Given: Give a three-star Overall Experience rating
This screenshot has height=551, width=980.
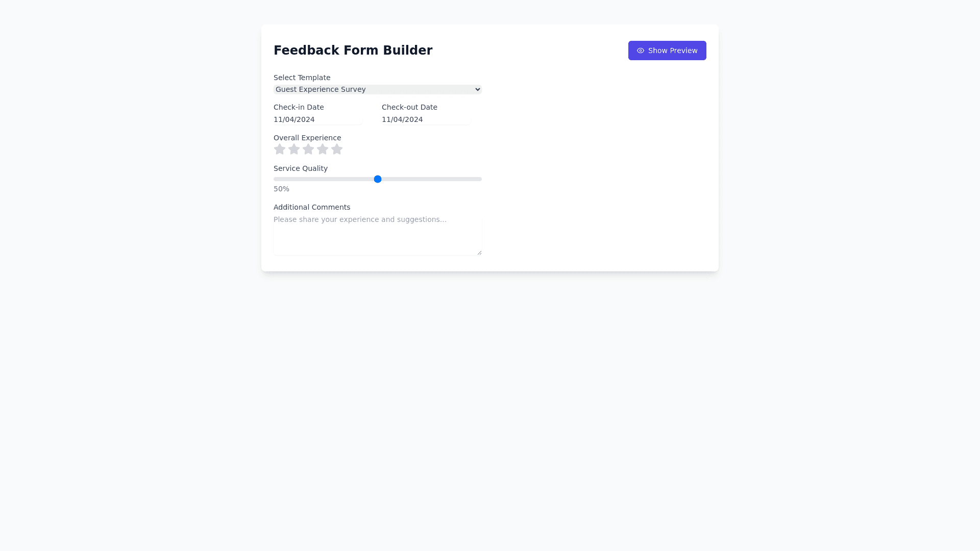Looking at the screenshot, I should click(x=308, y=149).
